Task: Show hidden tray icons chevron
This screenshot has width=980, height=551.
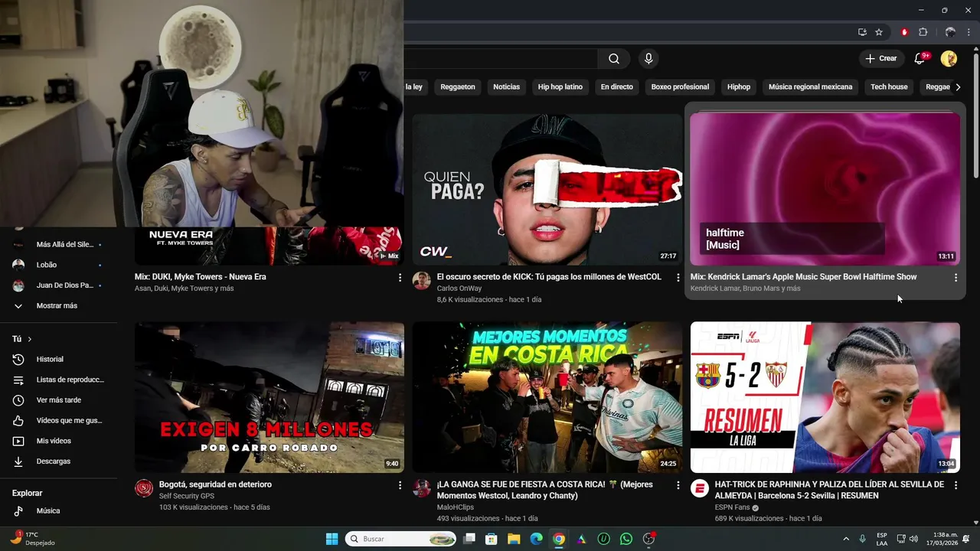Action: click(846, 539)
